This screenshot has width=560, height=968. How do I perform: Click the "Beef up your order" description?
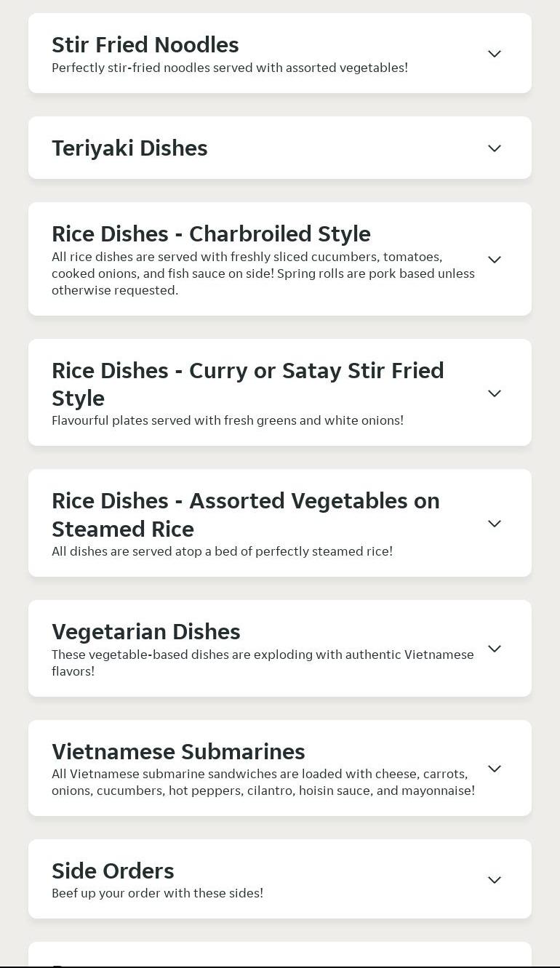click(x=157, y=893)
